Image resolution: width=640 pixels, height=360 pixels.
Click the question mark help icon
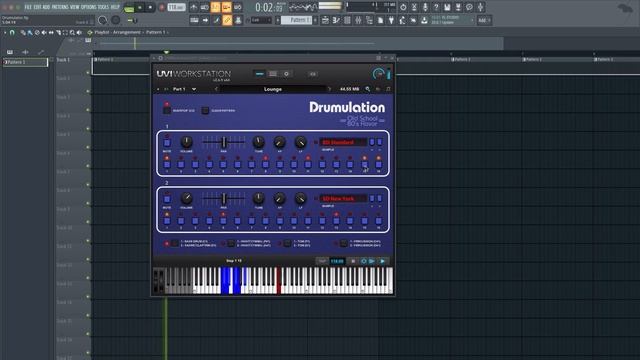(x=436, y=7)
